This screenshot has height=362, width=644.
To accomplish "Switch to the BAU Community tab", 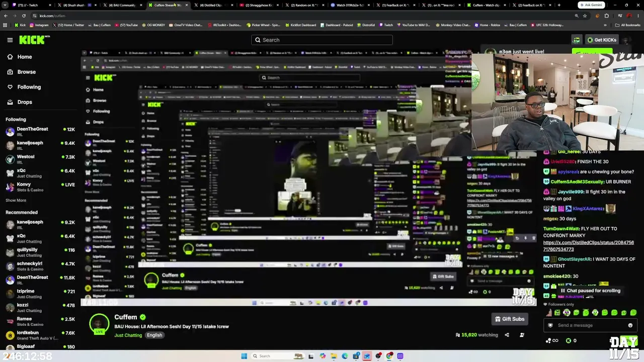I will click(x=123, y=5).
